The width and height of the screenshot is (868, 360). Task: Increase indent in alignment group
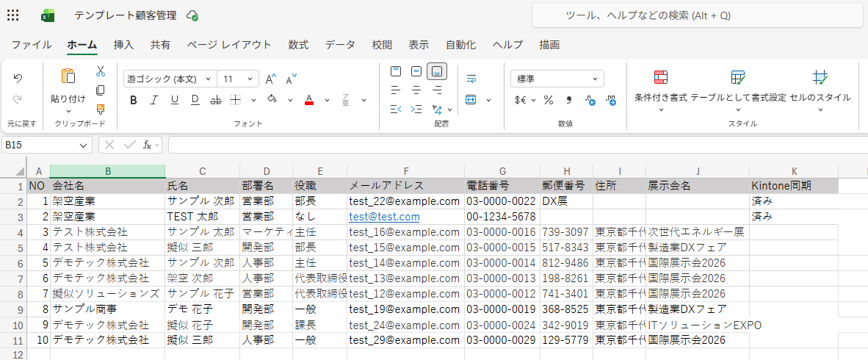[x=416, y=109]
